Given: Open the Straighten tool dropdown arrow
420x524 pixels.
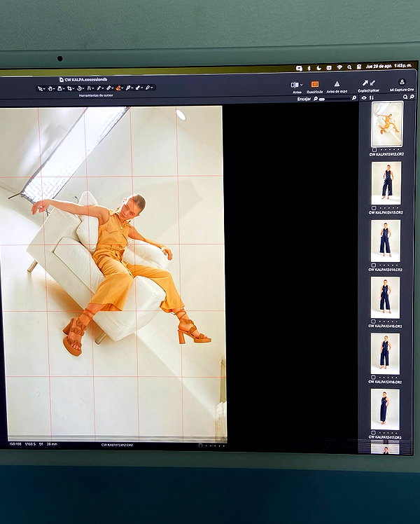Looking at the screenshot, I should pos(83,89).
